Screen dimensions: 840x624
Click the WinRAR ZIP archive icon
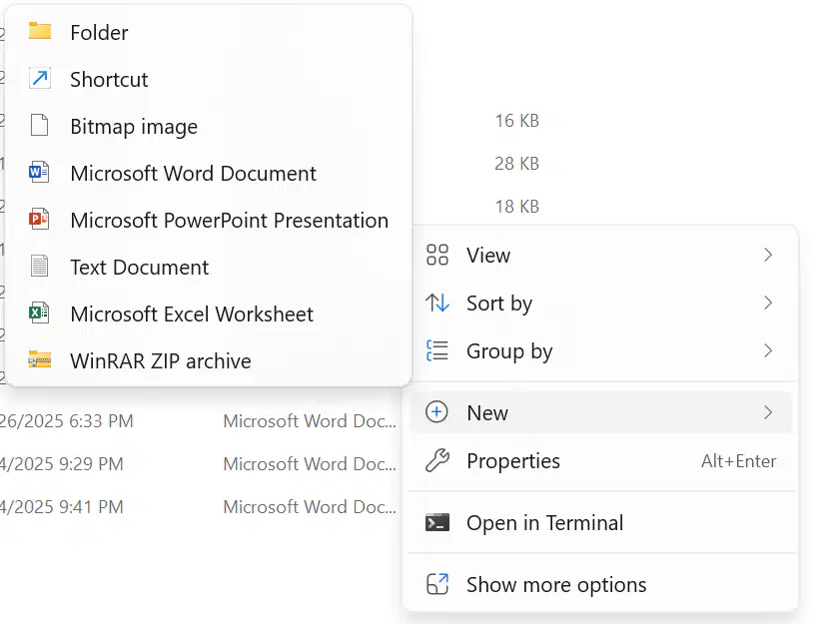coord(40,359)
